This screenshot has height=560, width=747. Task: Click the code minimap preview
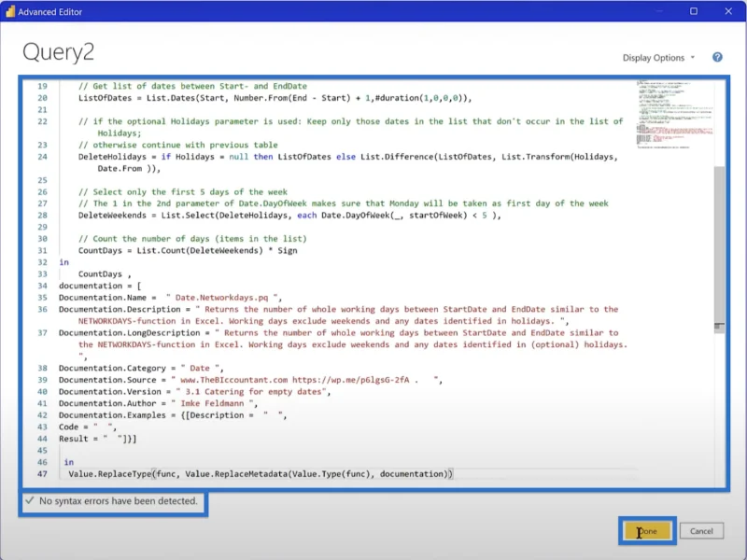[x=675, y=115]
